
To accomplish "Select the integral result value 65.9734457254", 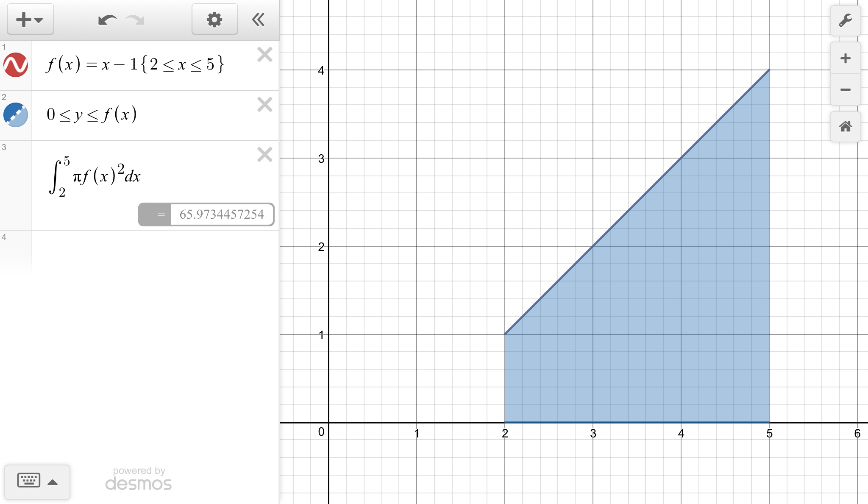I will tap(221, 214).
